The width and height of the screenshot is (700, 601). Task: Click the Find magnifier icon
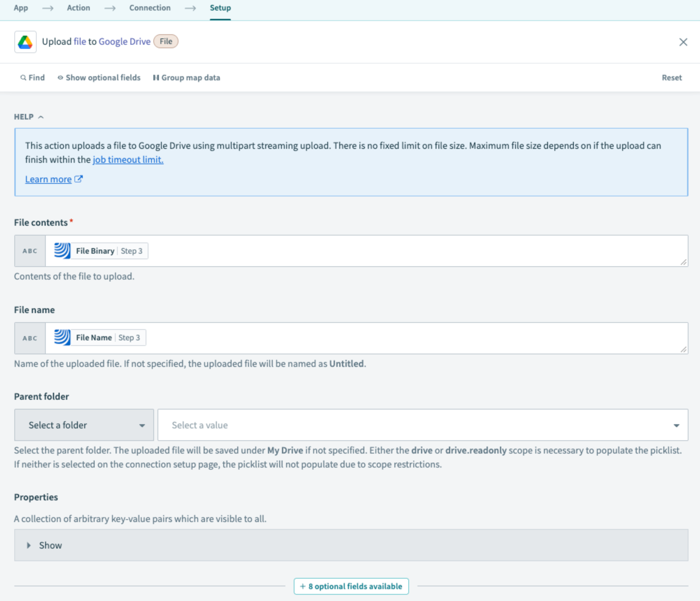point(23,78)
